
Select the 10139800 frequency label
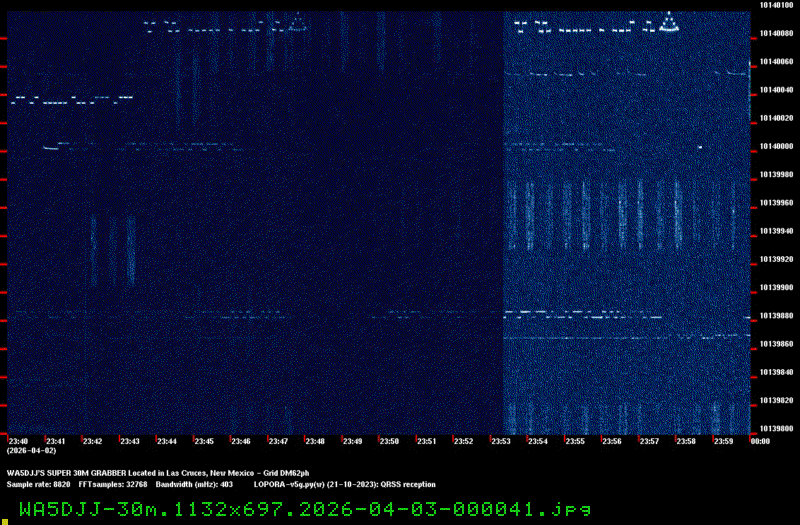point(776,429)
